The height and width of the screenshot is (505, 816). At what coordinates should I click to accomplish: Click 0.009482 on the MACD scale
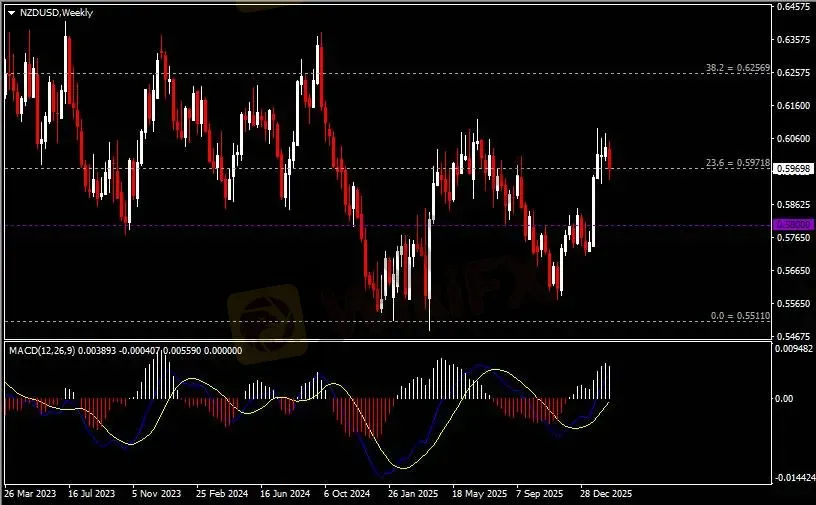794,349
